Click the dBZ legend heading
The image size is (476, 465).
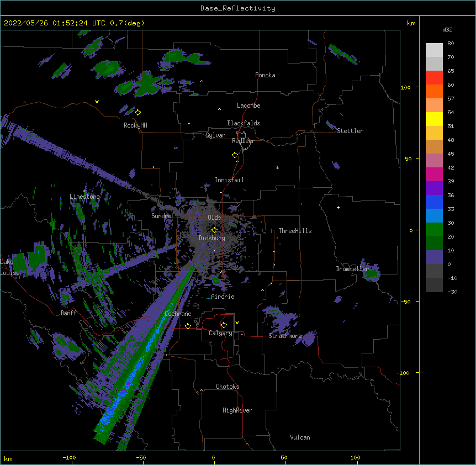(x=447, y=30)
